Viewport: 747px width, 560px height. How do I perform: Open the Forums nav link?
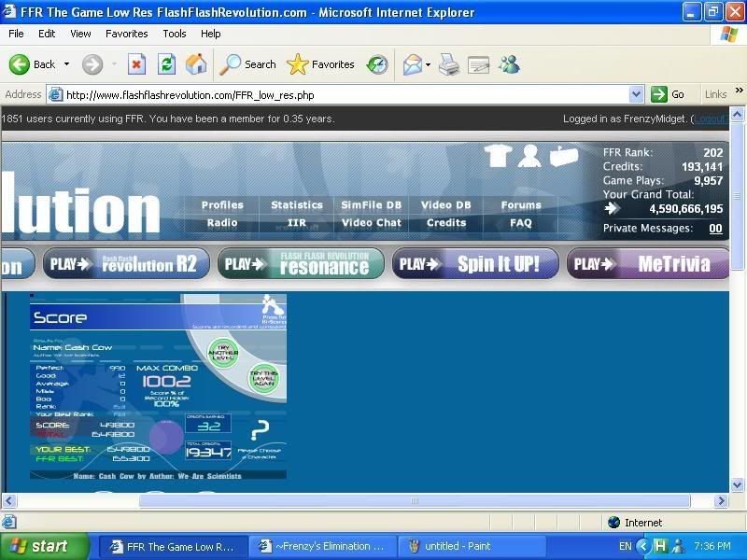pyautogui.click(x=521, y=204)
